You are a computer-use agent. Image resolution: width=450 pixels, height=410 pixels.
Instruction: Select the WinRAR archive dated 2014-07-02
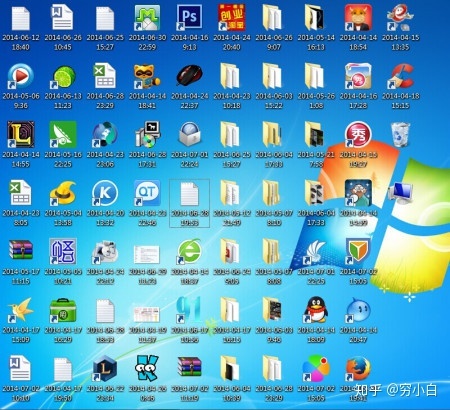(189, 367)
